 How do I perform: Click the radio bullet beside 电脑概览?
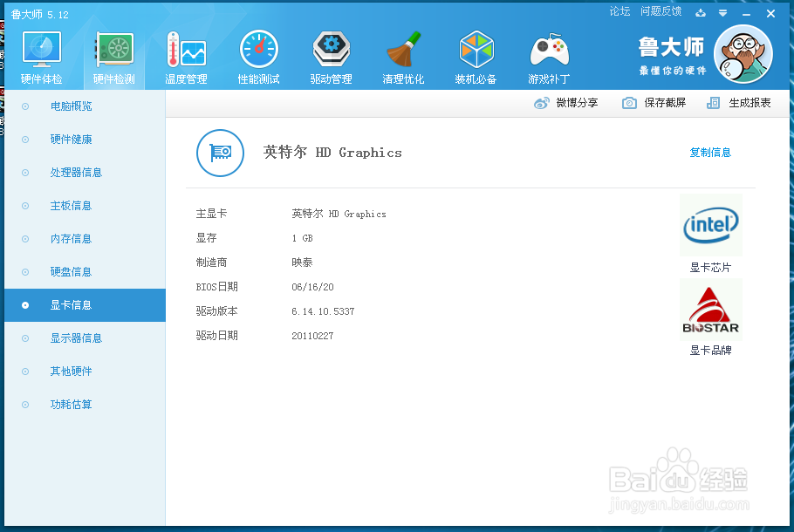pos(25,106)
